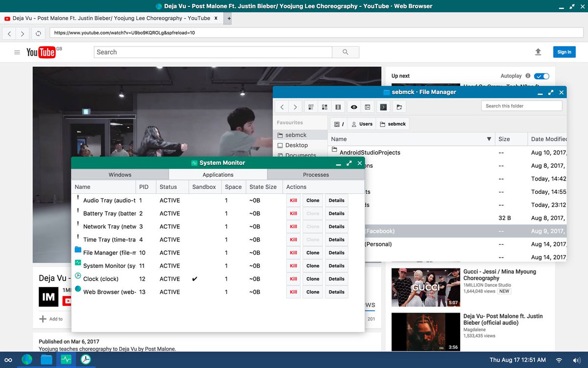Click YouTube search magnifier button
This screenshot has height=368, width=588.
tap(345, 52)
